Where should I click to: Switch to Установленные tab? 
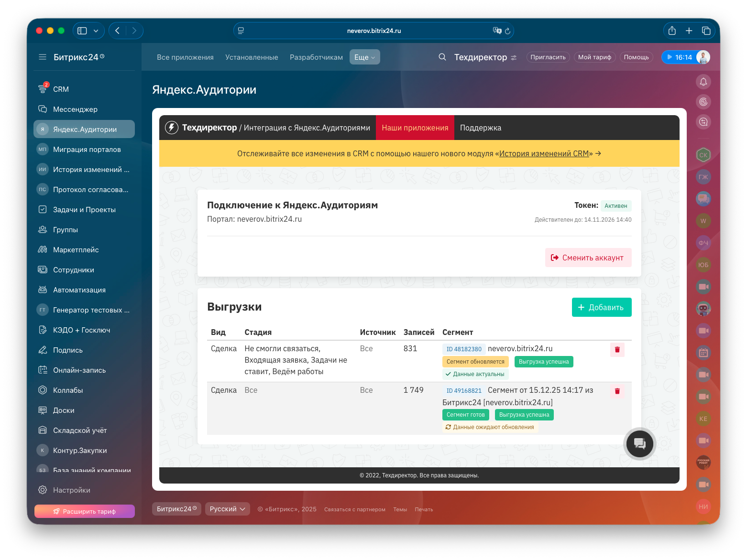[252, 57]
